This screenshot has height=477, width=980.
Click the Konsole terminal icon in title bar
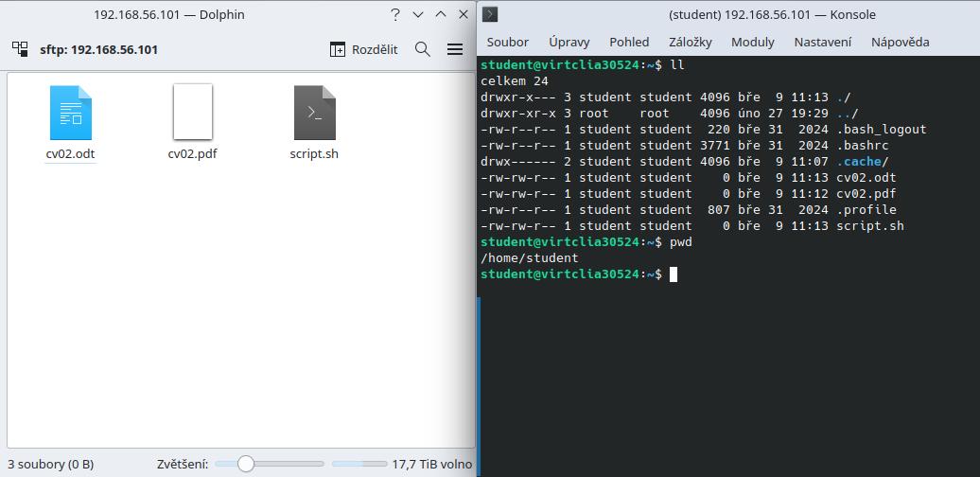click(490, 14)
